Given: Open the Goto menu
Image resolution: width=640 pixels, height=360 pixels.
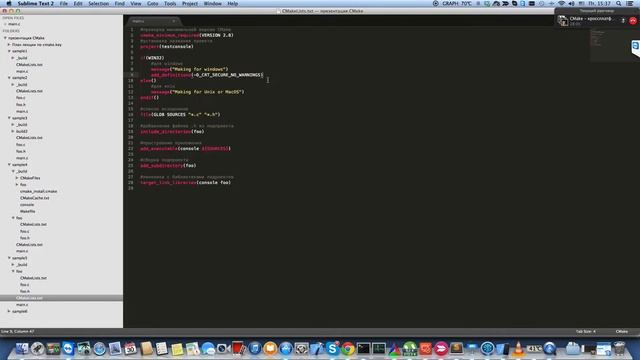Looking at the screenshot, I should 153,3.
